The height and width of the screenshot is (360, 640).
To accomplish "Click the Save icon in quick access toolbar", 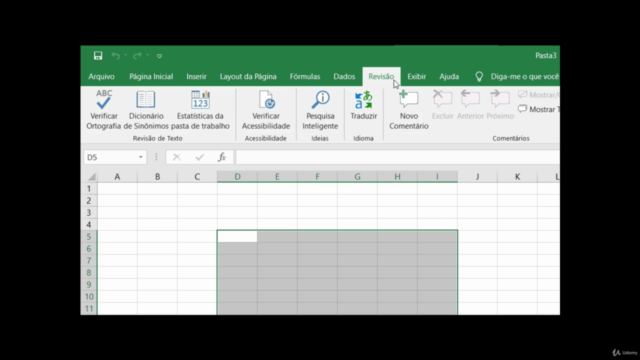I will (98, 56).
